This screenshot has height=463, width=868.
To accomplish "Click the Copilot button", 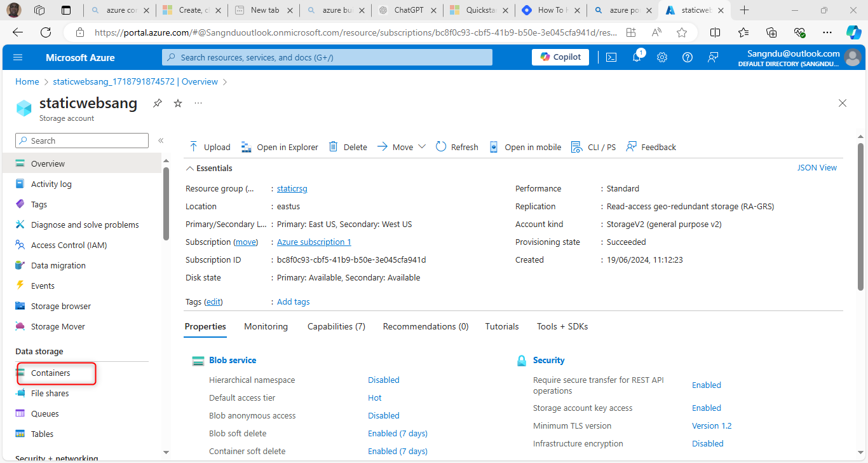I will [x=560, y=57].
